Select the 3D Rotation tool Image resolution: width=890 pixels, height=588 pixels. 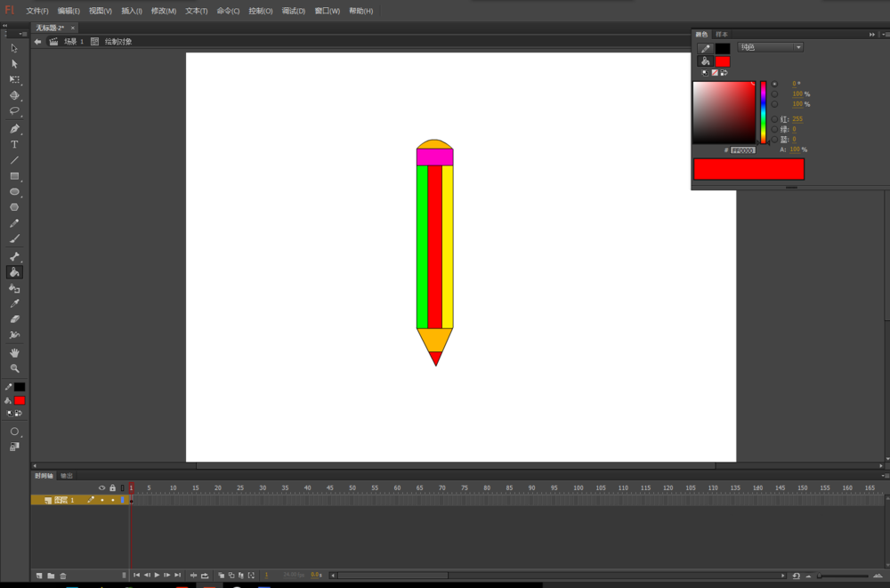[14, 95]
